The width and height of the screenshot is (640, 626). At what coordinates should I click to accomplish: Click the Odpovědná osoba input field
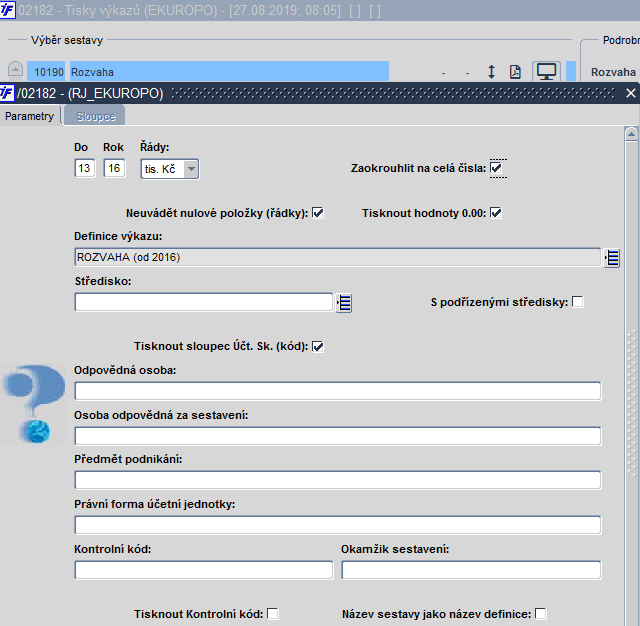point(338,391)
